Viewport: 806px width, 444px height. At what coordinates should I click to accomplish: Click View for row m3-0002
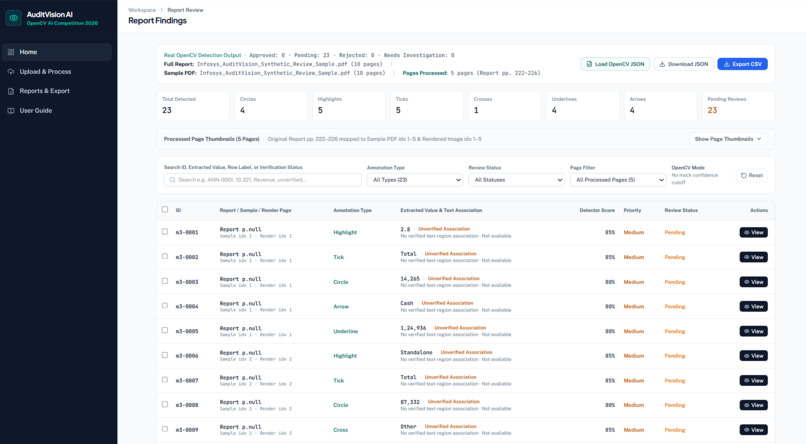(x=754, y=257)
